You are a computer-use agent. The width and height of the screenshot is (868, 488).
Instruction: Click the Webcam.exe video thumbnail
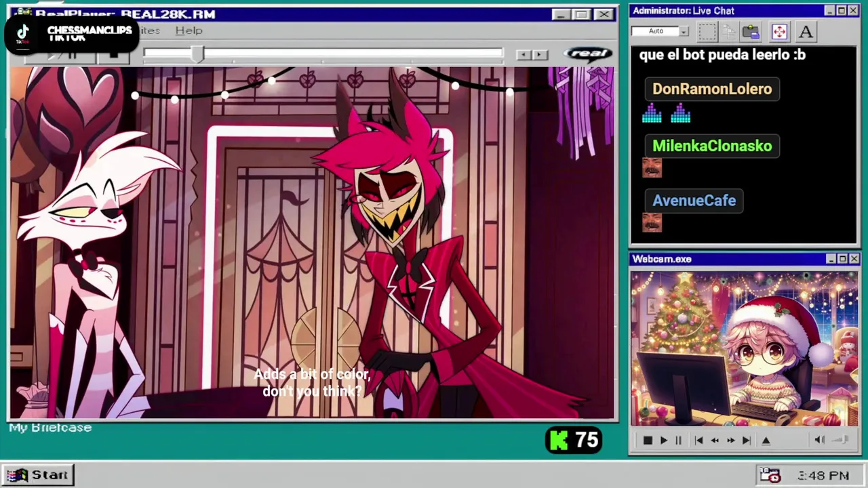pyautogui.click(x=744, y=349)
